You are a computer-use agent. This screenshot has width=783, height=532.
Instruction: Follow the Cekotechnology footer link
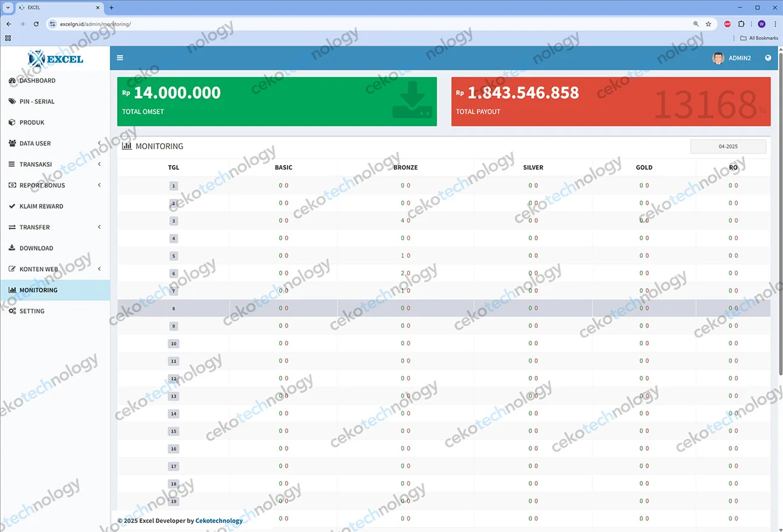(219, 520)
